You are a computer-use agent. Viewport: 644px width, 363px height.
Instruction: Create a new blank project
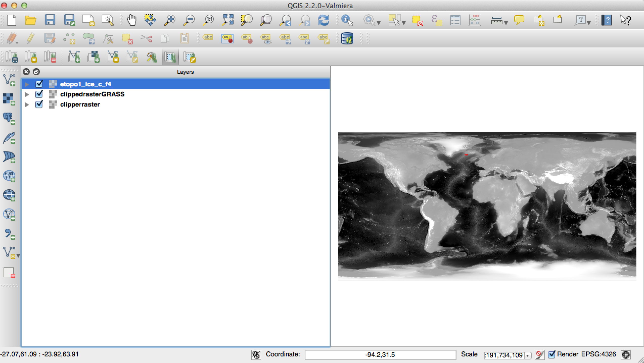pyautogui.click(x=12, y=20)
